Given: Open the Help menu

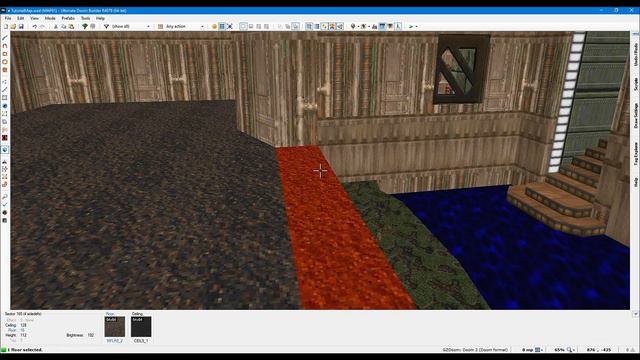Looking at the screenshot, I should [100, 18].
